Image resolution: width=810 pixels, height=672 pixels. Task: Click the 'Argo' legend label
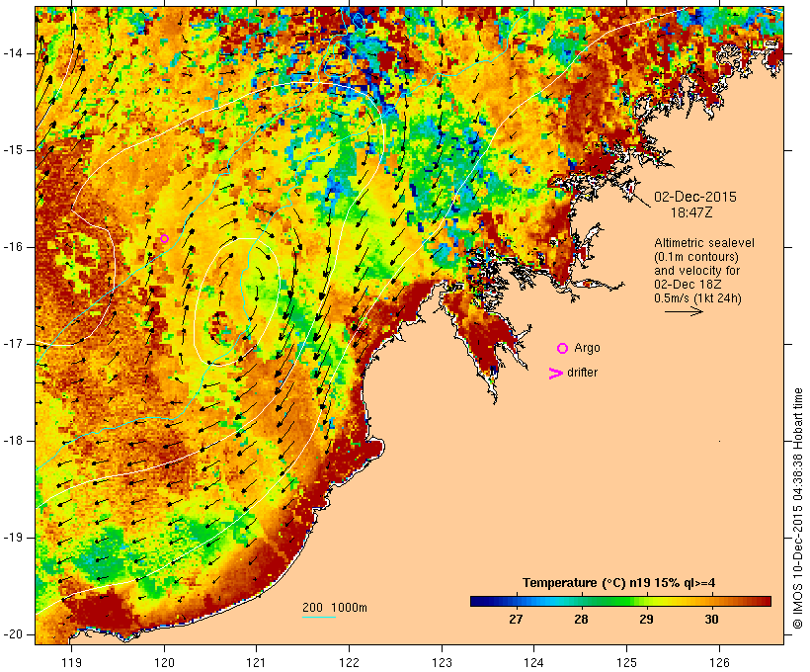(588, 348)
